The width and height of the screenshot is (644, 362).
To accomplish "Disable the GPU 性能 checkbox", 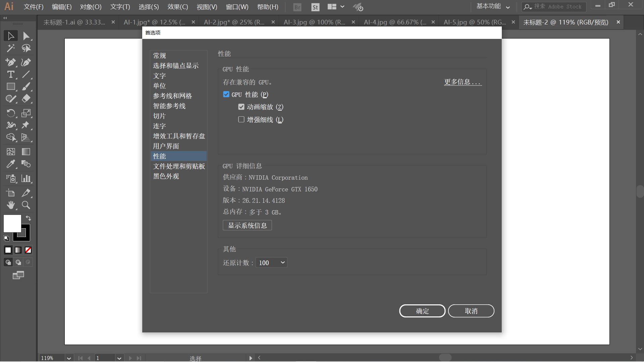I will [226, 95].
